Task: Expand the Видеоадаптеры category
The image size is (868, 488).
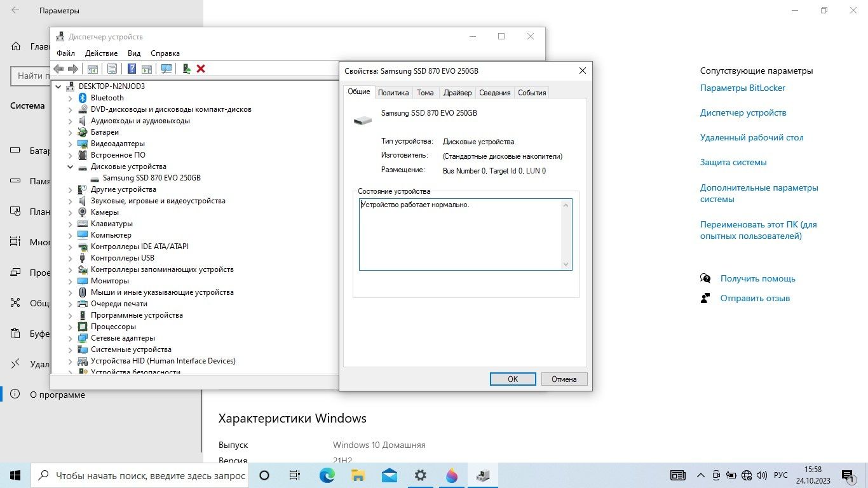Action: (x=71, y=144)
